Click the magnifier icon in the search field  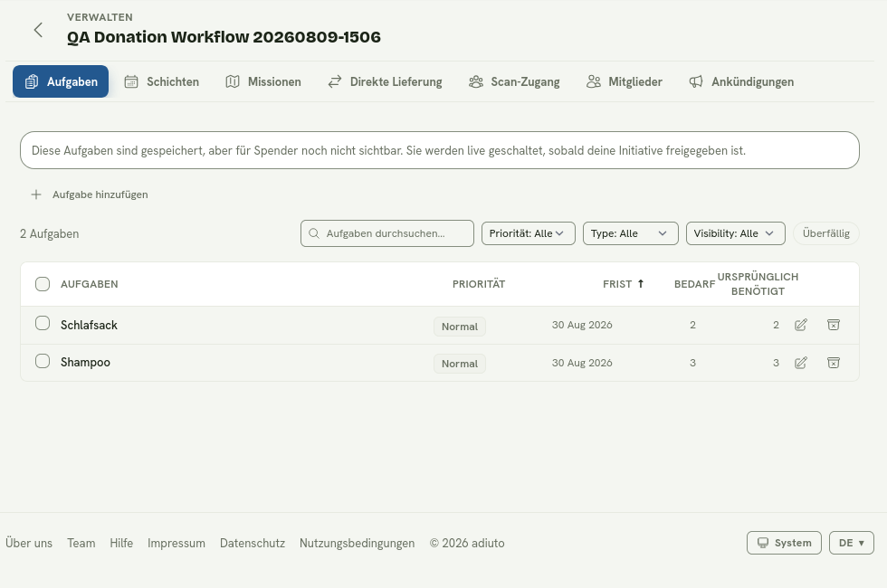tap(314, 233)
